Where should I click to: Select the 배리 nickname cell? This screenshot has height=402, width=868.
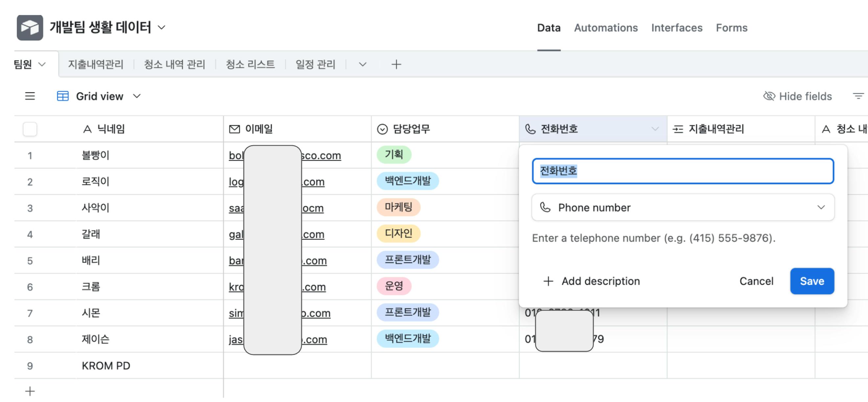149,260
